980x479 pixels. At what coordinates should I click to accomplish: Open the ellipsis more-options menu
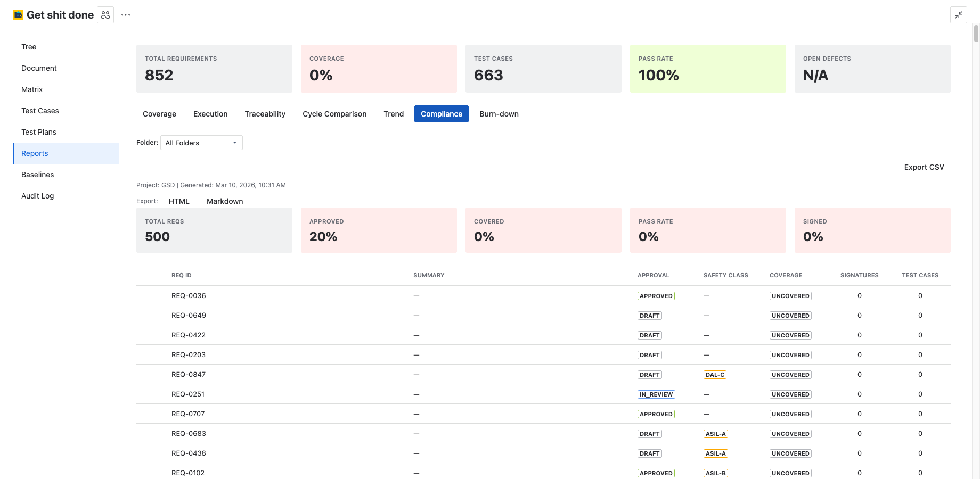[125, 14]
